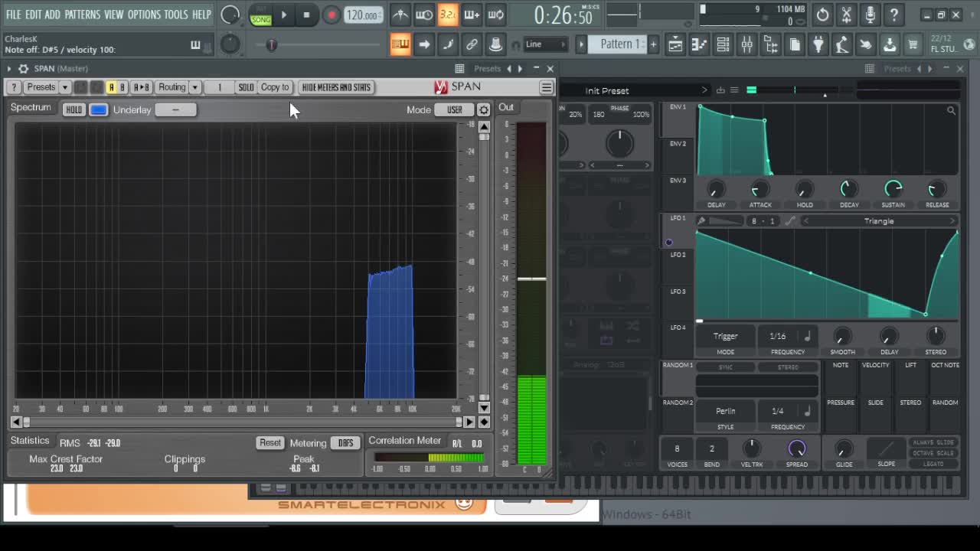Open the PATTERNS menu
The height and width of the screenshot is (551, 980).
tap(82, 15)
